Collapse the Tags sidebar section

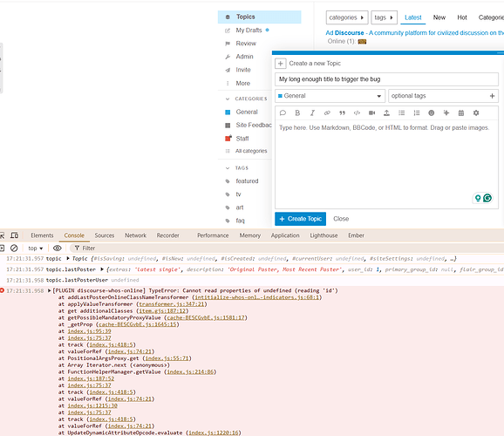tap(237, 167)
